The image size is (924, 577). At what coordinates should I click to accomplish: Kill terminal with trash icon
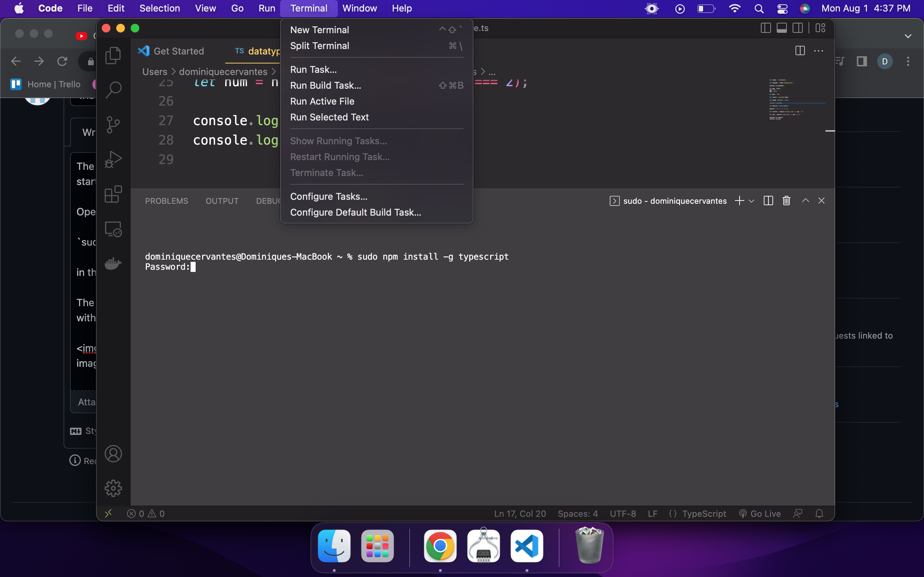(x=786, y=201)
